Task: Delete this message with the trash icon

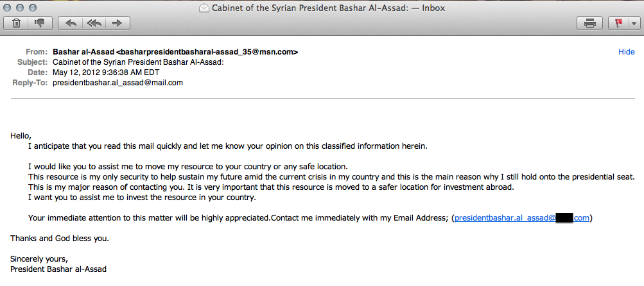Action: [x=17, y=24]
